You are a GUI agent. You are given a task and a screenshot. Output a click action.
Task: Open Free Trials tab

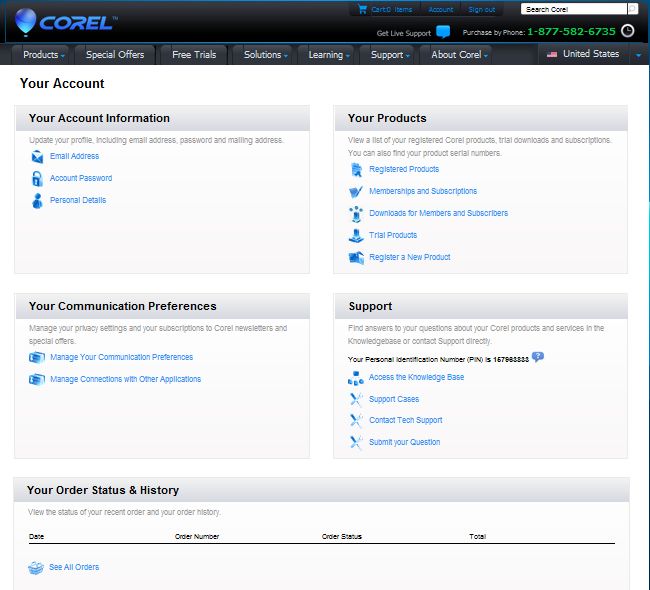point(194,55)
